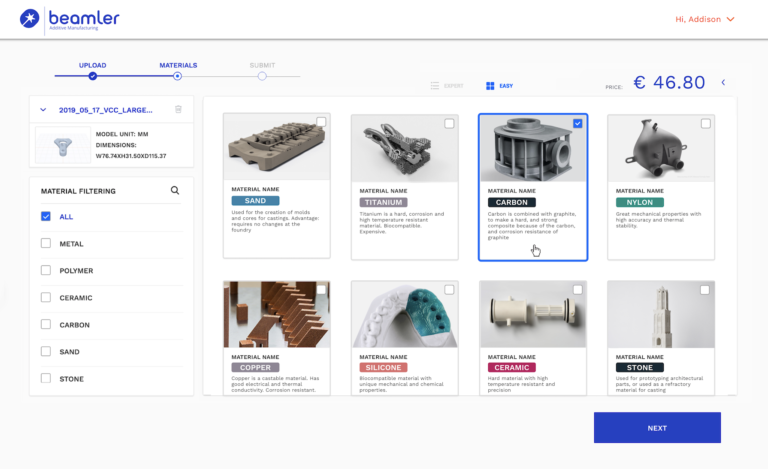Click the beamler wordmark text

tap(84, 18)
